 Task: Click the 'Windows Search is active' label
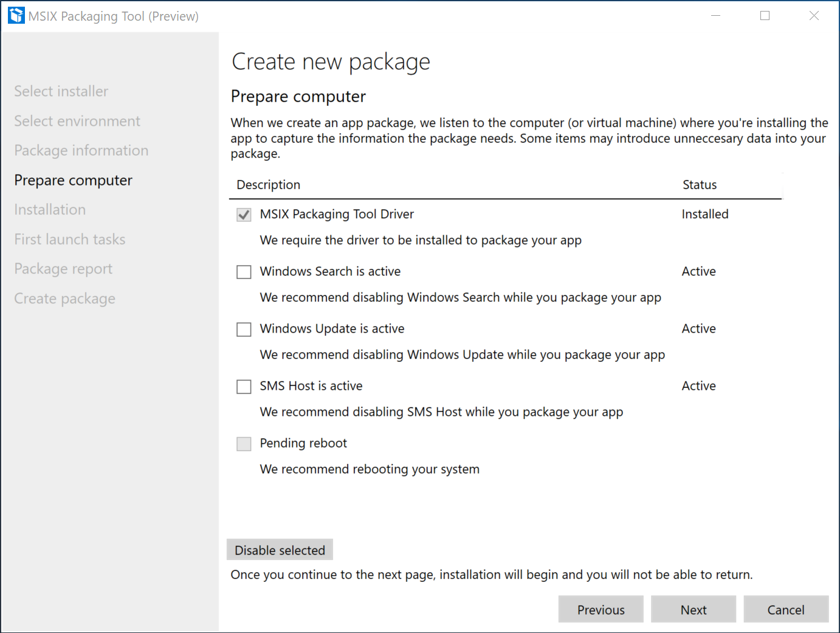coord(330,271)
